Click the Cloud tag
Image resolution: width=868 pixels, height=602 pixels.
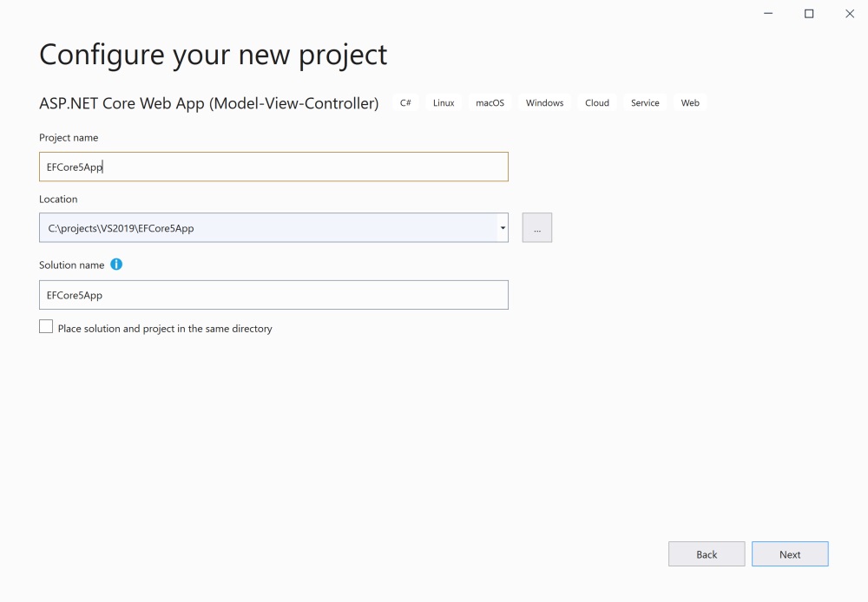pyautogui.click(x=597, y=103)
